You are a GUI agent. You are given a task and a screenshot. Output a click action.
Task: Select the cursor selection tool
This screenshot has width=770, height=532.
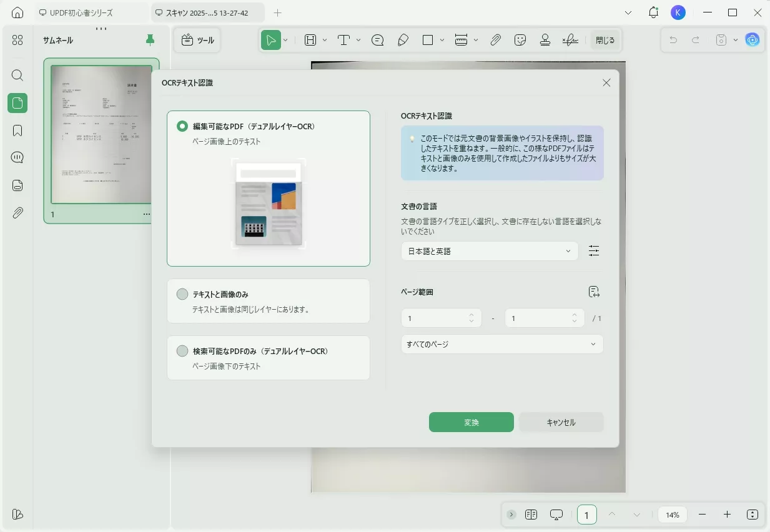(x=270, y=40)
